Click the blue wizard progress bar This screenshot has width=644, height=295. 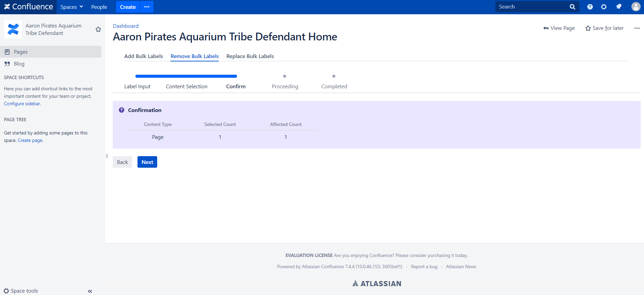point(186,76)
